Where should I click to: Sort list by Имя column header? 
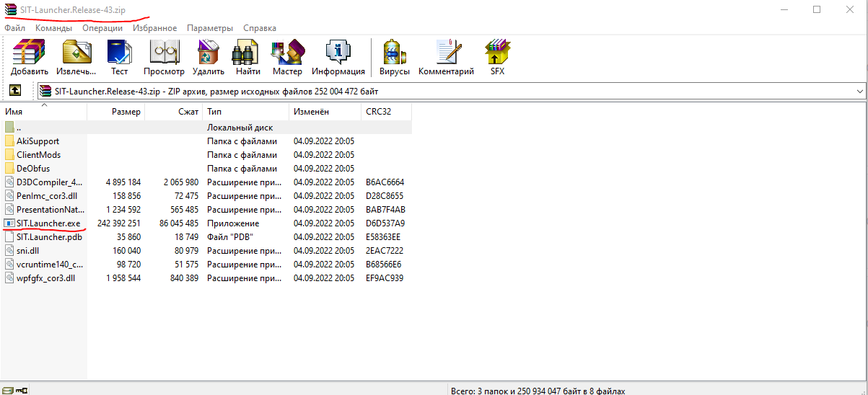43,112
